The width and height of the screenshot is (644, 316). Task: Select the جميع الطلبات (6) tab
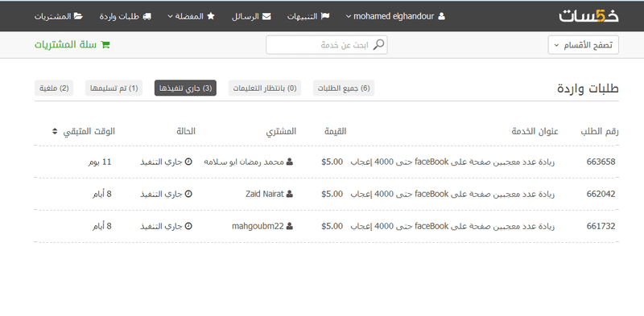(344, 88)
